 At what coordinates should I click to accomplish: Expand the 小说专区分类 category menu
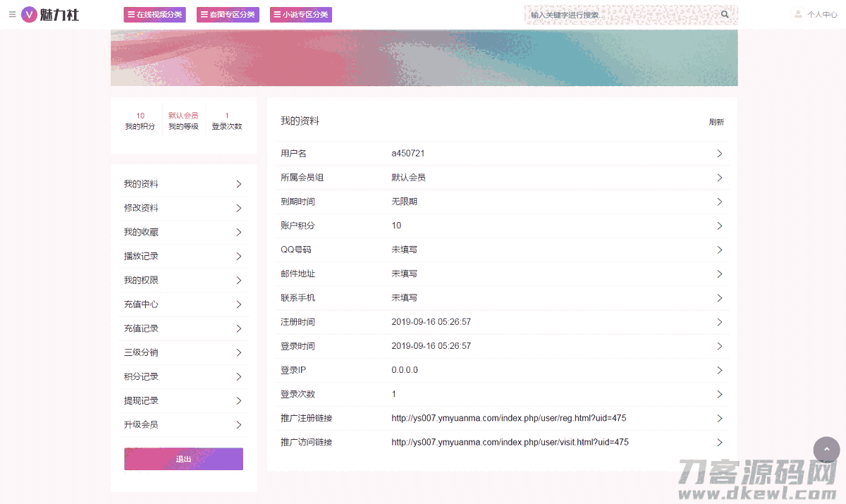tap(301, 15)
